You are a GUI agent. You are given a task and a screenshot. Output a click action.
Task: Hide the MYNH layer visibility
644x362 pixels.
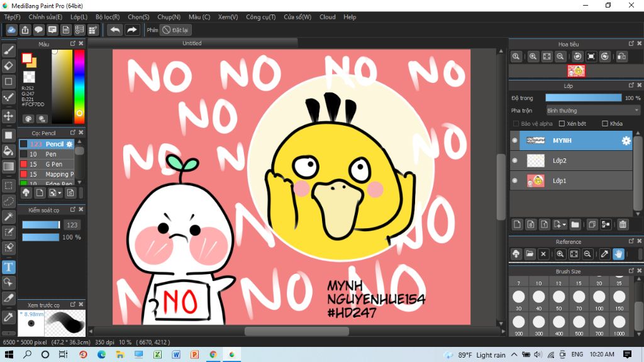[x=514, y=140]
